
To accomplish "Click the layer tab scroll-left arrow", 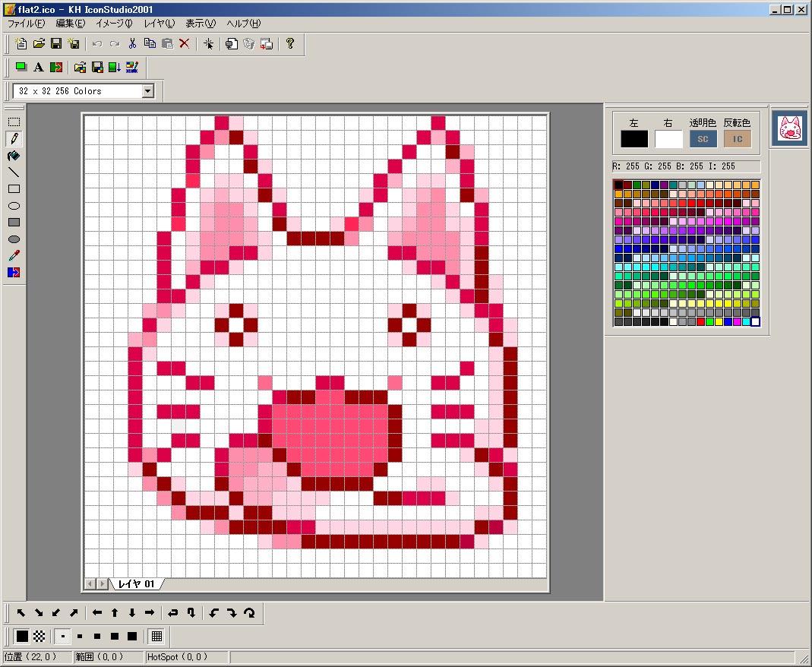I will pos(90,584).
